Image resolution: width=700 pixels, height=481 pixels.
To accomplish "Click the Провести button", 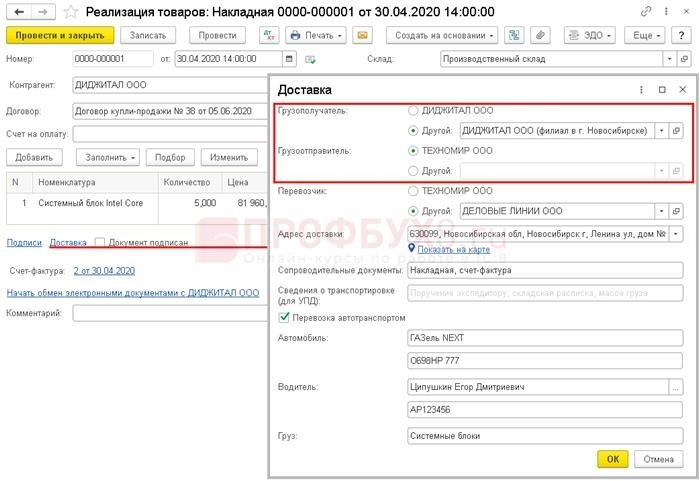I will click(x=217, y=35).
